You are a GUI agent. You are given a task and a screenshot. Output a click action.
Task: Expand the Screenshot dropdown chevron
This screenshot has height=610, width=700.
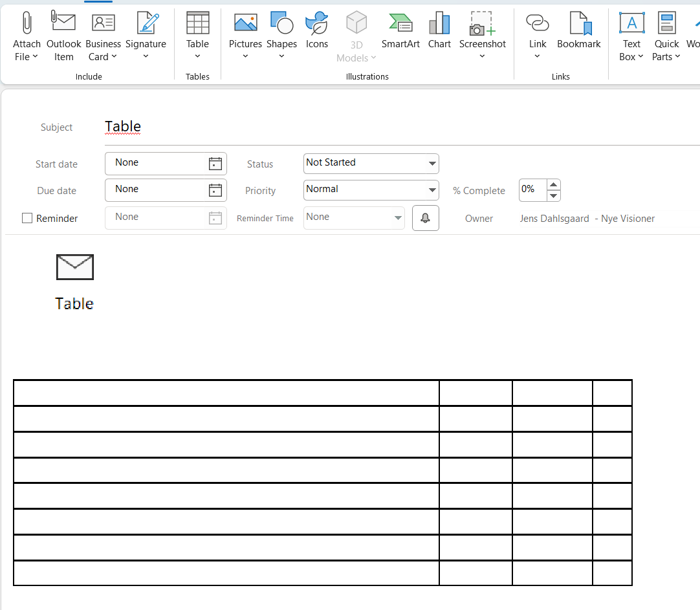(482, 56)
